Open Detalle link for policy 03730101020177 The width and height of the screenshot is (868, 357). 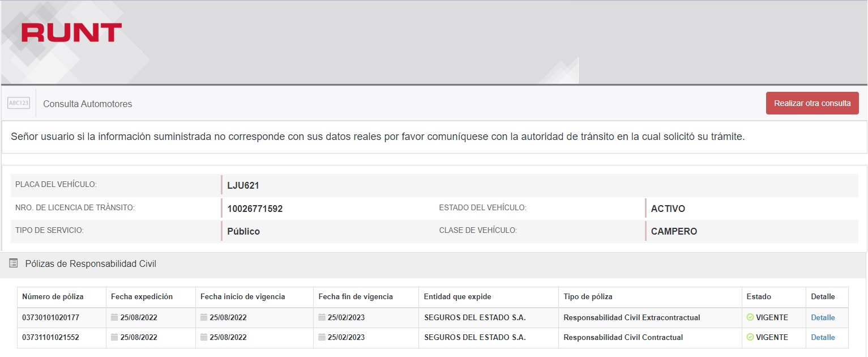click(822, 317)
